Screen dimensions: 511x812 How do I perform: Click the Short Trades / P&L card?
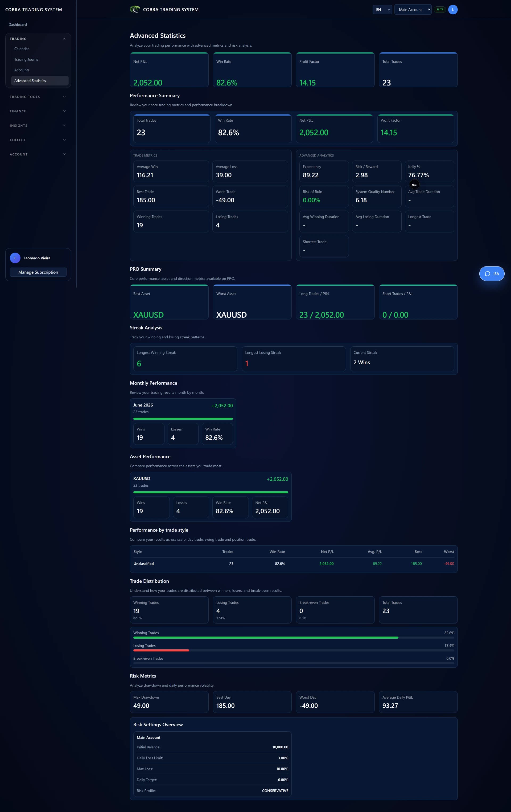click(418, 302)
